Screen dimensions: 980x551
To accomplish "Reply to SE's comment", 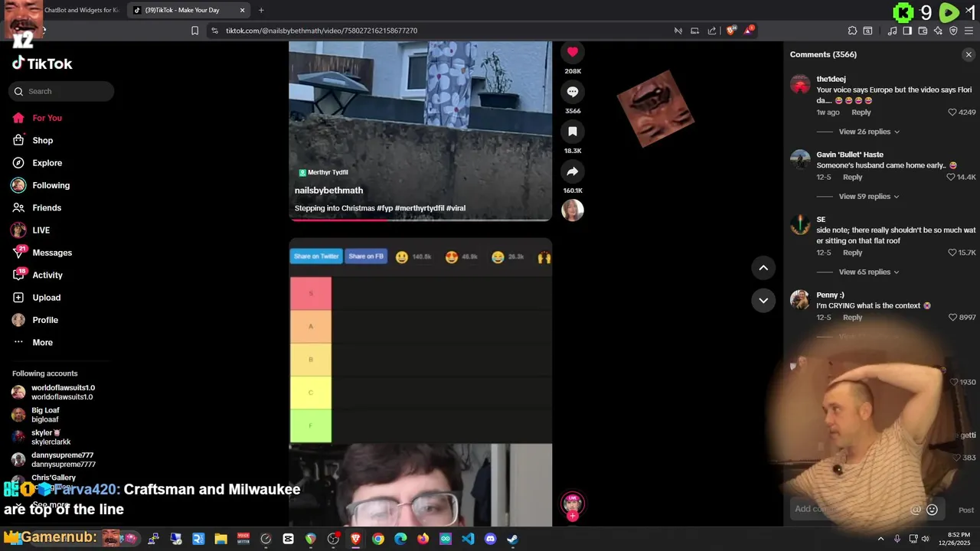I will (x=852, y=253).
